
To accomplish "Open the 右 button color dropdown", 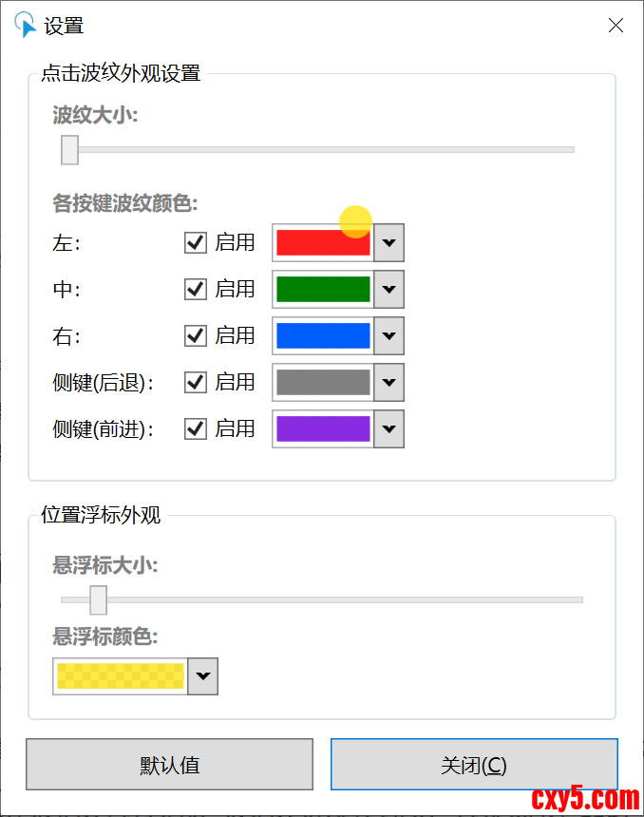I will pos(388,335).
